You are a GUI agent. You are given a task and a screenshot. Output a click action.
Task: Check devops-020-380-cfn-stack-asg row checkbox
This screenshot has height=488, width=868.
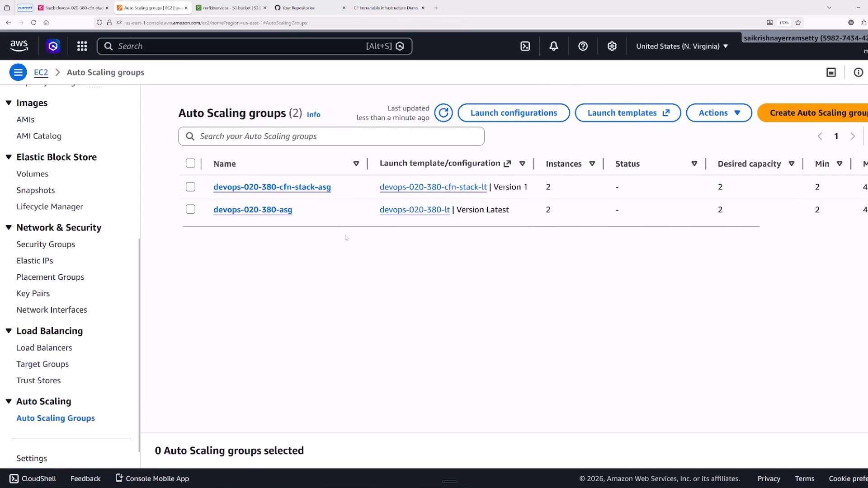point(190,187)
